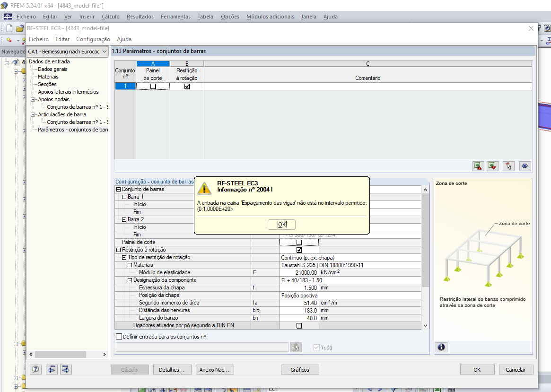Click navigator horizontal scrollbar left arrow
This screenshot has width=551, height=392.
pyautogui.click(x=31, y=355)
